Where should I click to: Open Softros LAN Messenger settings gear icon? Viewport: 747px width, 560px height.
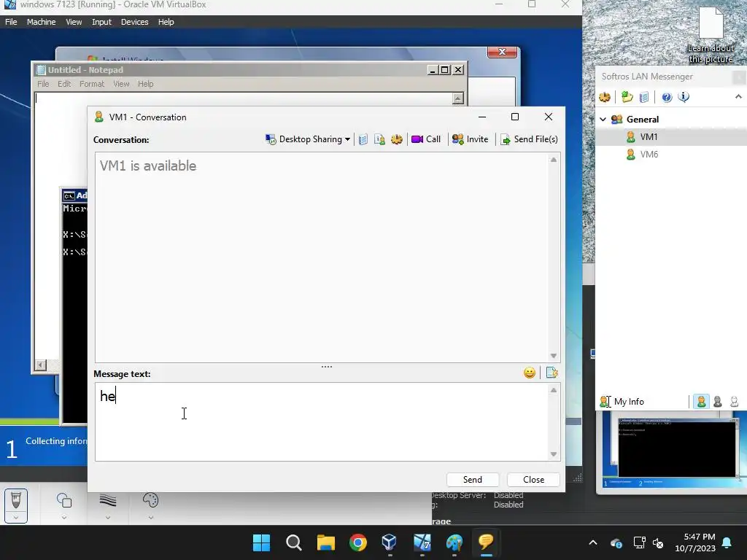pyautogui.click(x=605, y=97)
